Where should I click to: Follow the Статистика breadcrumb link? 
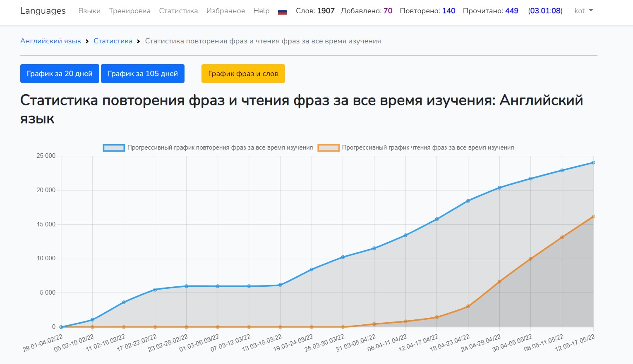click(x=113, y=41)
